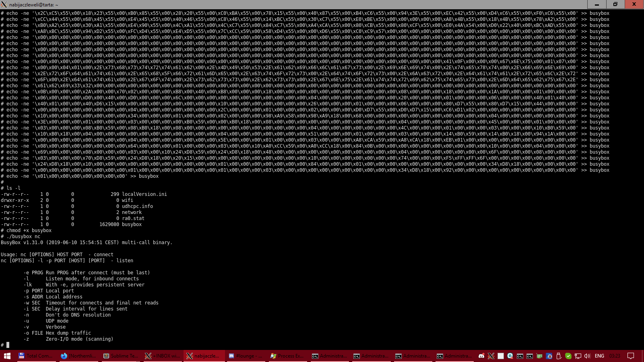Viewport: 644px width, 362px height.
Task: Switch to Process Explorer in the taskbar
Action: 287,356
